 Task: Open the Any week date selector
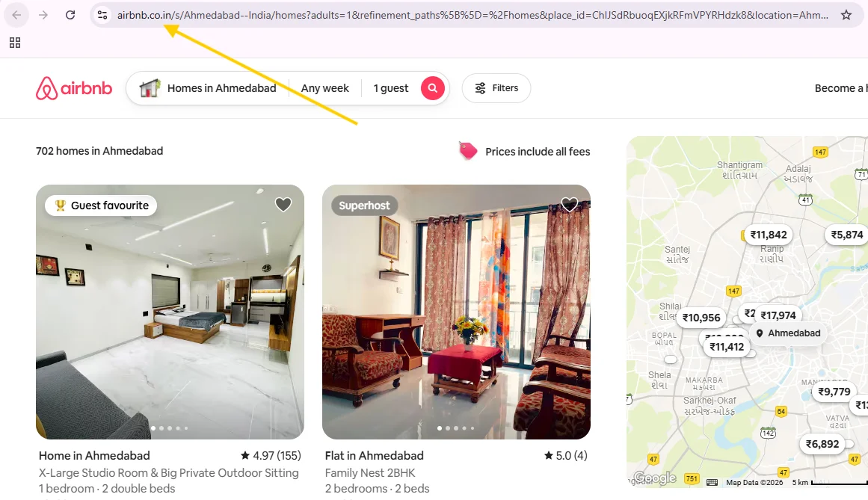tap(324, 87)
